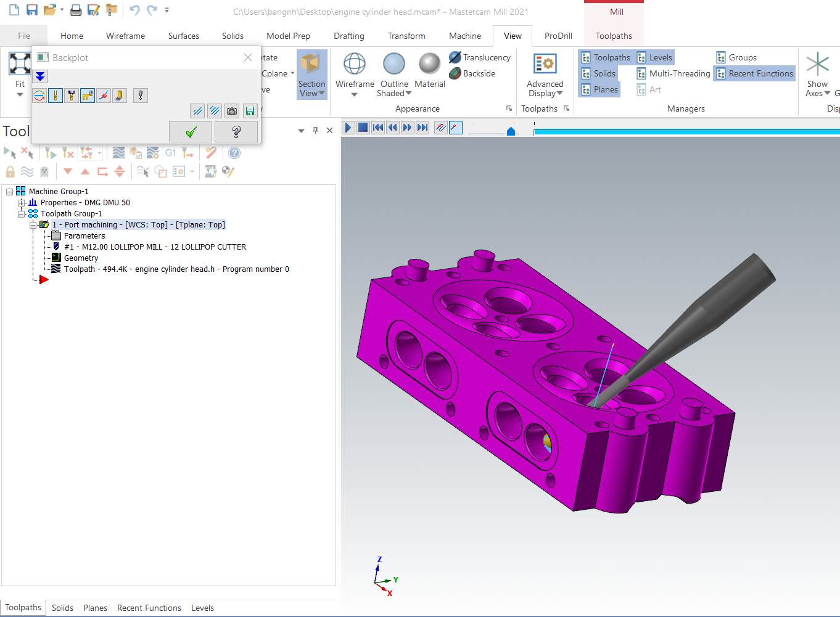The image size is (840, 617).
Task: Jump to the next stop in backplot
Action: tap(422, 128)
